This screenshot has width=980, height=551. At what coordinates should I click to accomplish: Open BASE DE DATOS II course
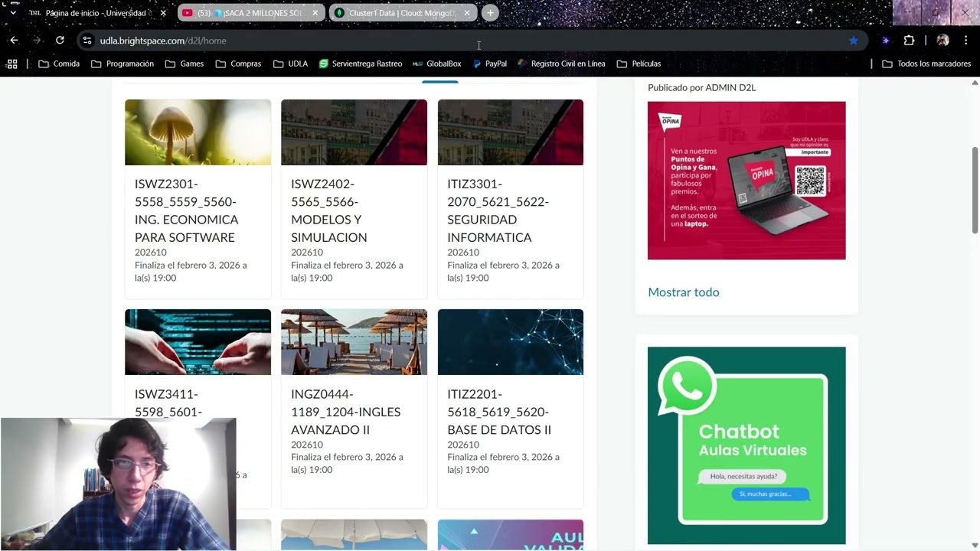coord(499,412)
